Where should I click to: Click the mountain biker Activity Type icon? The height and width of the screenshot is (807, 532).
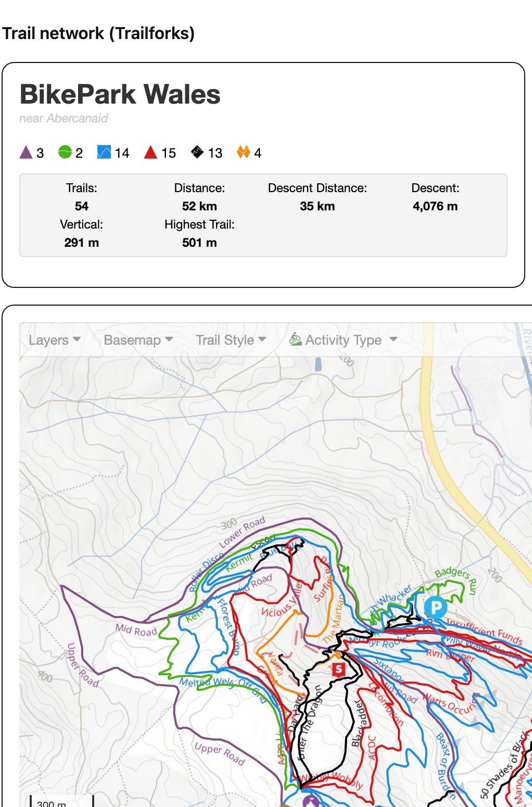click(295, 339)
